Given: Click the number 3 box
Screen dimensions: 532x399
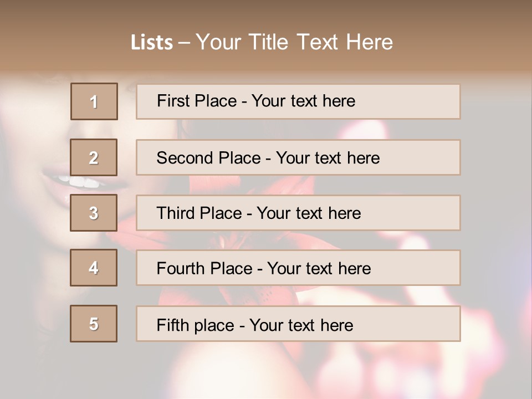Looking at the screenshot, I should [x=94, y=213].
